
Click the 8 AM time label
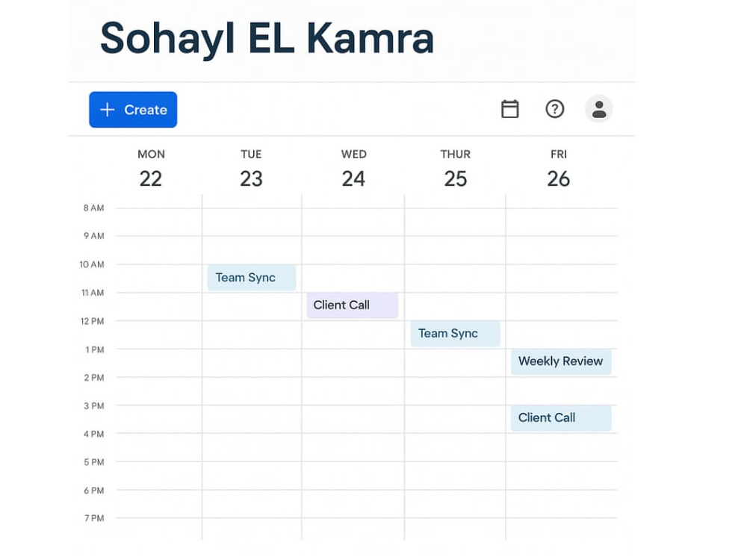(x=94, y=208)
